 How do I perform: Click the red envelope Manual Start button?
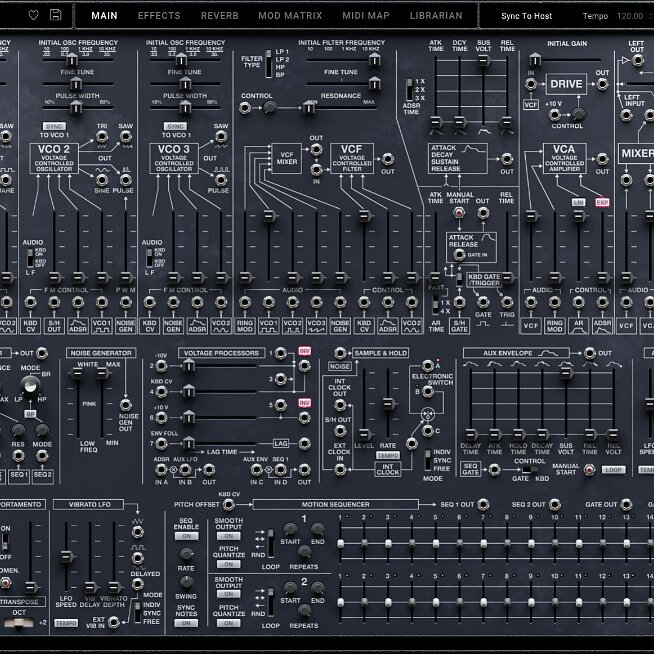point(459,213)
